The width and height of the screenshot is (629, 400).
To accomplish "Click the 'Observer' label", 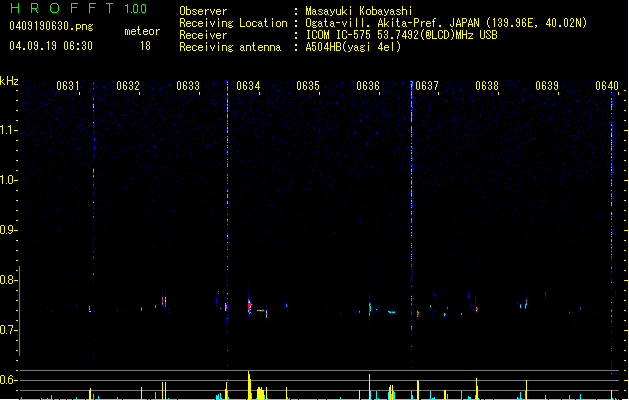I will [x=203, y=11].
